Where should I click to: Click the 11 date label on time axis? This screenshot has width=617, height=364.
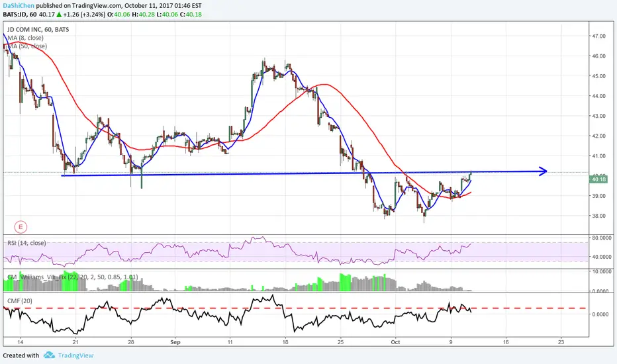tap(230, 342)
